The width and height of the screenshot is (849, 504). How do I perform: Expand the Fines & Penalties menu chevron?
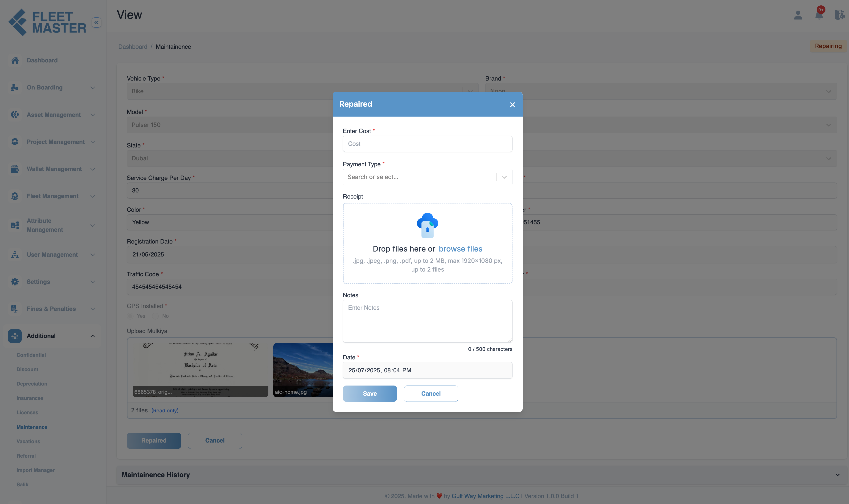coord(92,309)
